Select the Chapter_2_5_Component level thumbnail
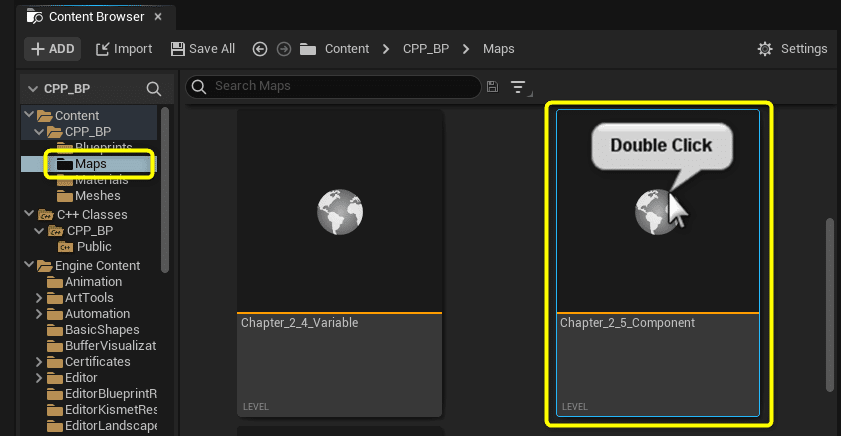This screenshot has height=436, width=841. pyautogui.click(x=658, y=211)
